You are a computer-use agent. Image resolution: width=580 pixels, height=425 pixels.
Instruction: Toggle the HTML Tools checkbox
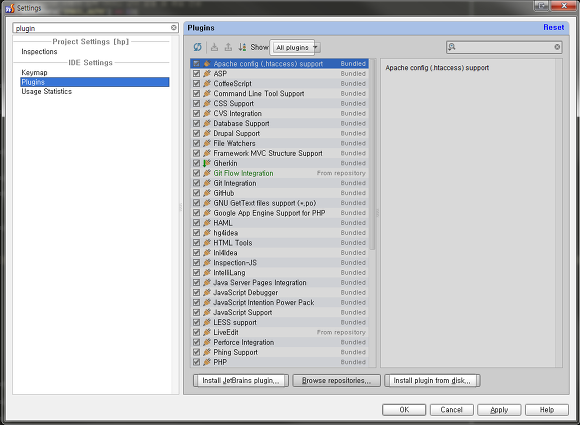pyautogui.click(x=196, y=243)
